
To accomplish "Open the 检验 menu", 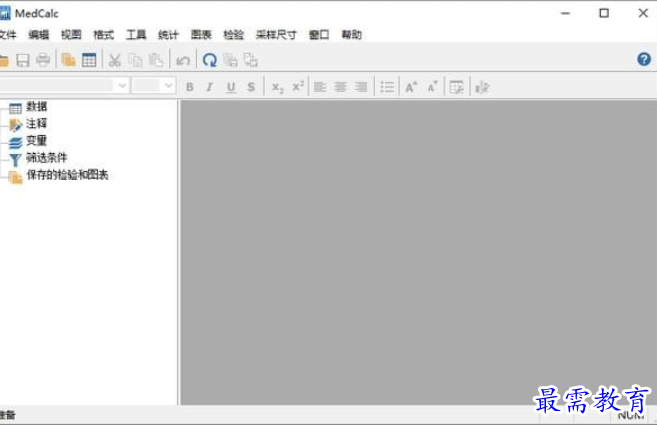I will tap(233, 35).
